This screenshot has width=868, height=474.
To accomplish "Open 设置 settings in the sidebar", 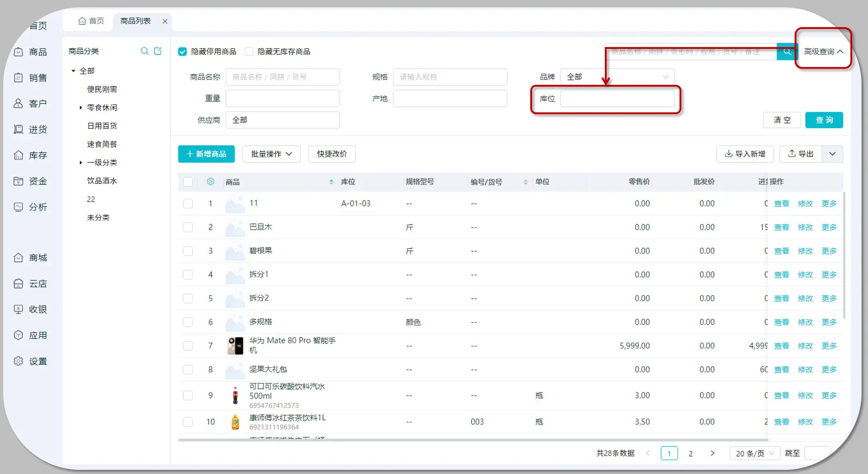I will [30, 361].
